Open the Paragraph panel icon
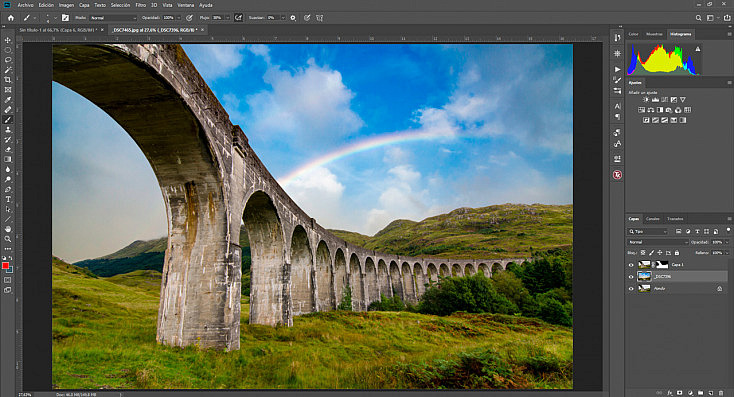This screenshot has width=734, height=397. click(x=617, y=117)
